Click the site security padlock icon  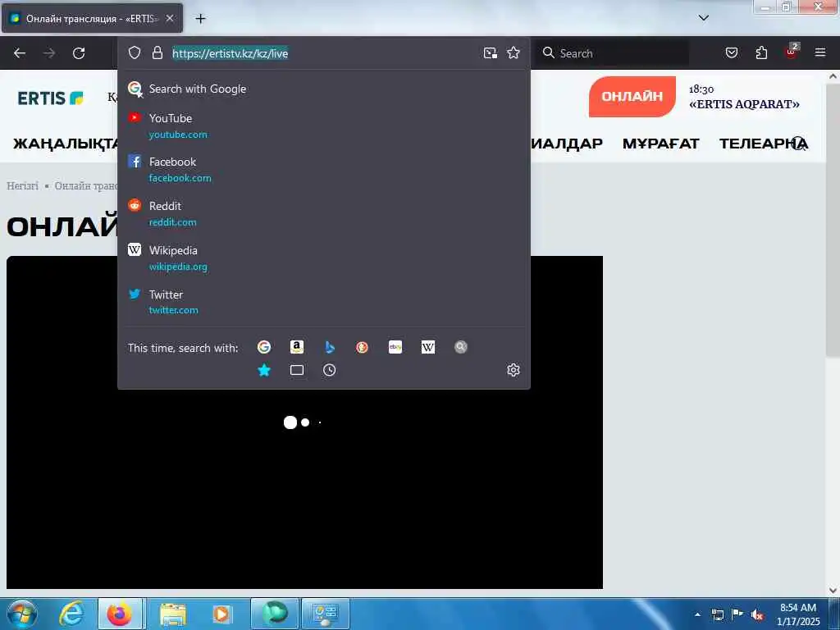click(157, 52)
